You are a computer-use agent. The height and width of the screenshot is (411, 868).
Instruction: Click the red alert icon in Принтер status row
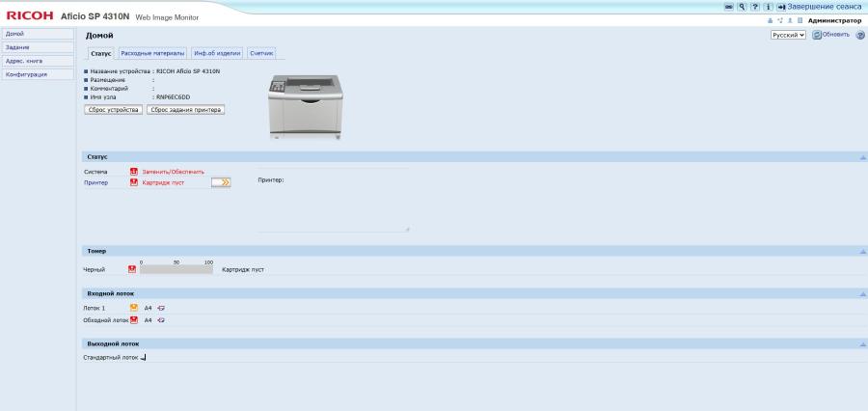click(x=133, y=182)
